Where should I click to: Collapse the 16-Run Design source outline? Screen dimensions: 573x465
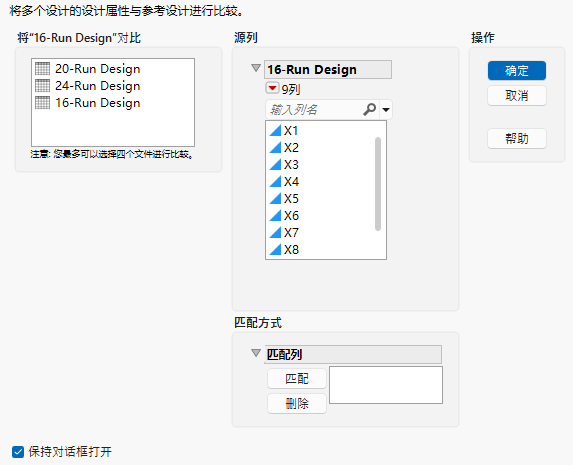pyautogui.click(x=256, y=68)
